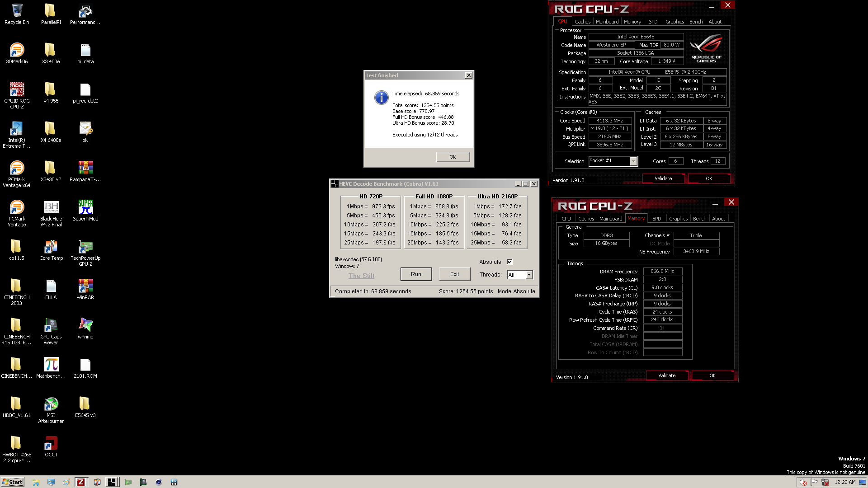Open Intel(R) Extreme Tuning desktop shortcut
This screenshot has width=868, height=488.
click(x=17, y=135)
